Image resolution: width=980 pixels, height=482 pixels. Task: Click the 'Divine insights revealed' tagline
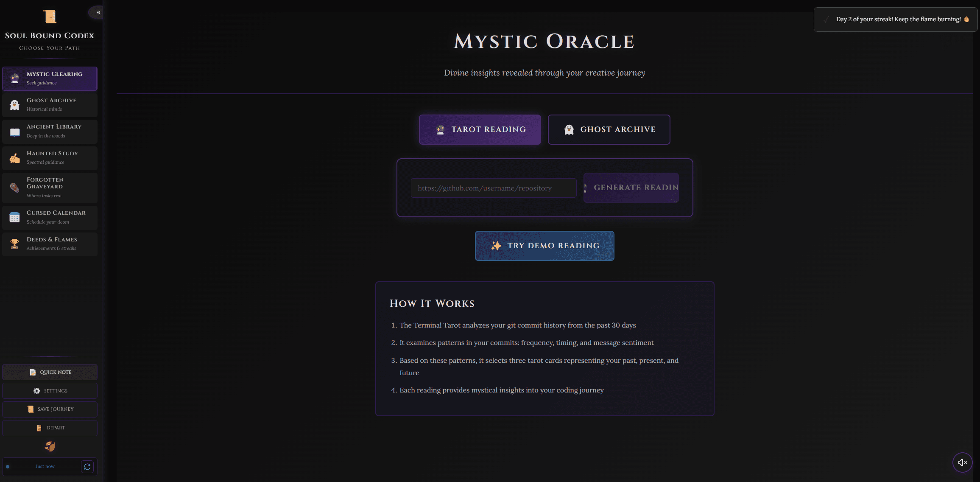click(544, 73)
